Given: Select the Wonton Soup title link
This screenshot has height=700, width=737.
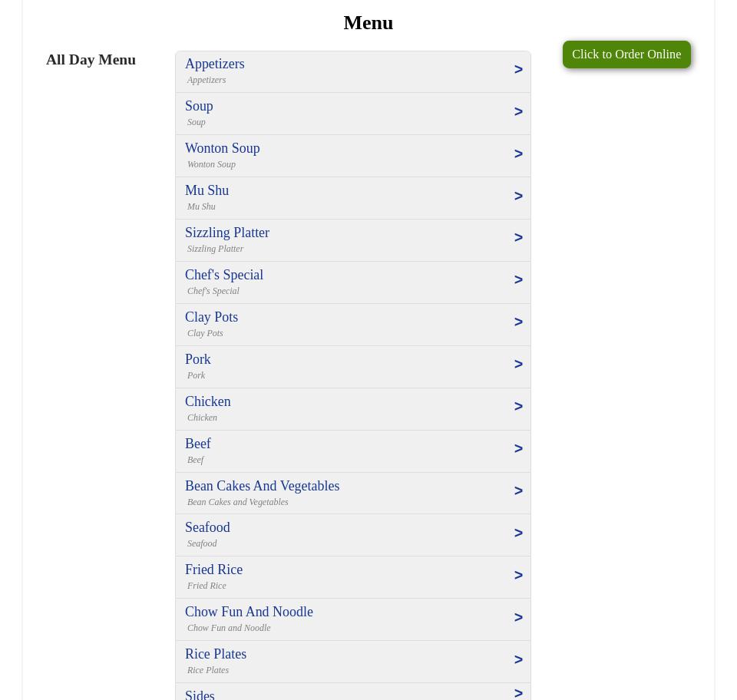Looking at the screenshot, I should pyautogui.click(x=222, y=148).
